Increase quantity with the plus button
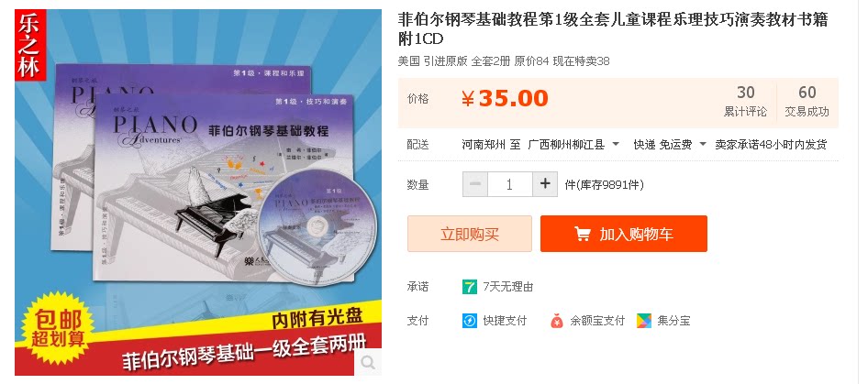 pos(545,184)
